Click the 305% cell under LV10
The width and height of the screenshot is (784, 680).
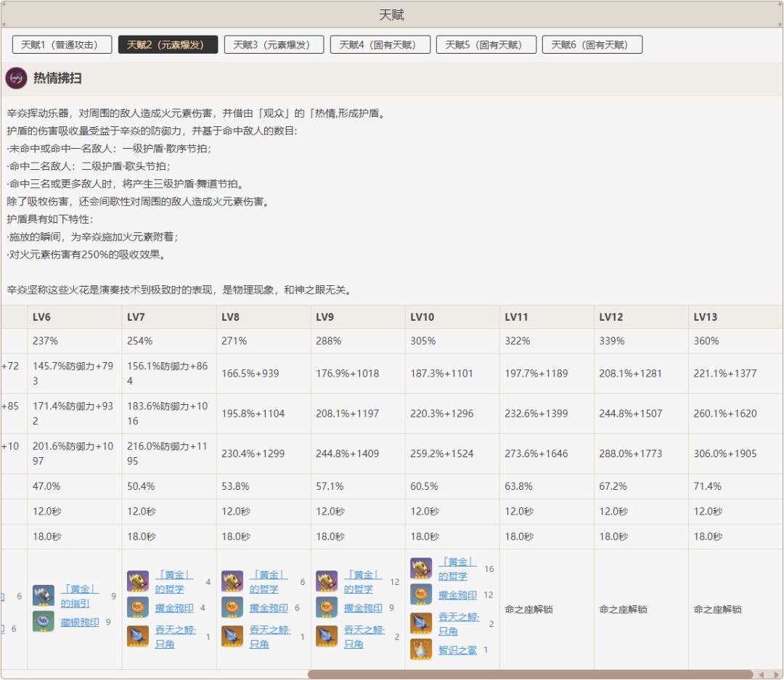(x=452, y=341)
